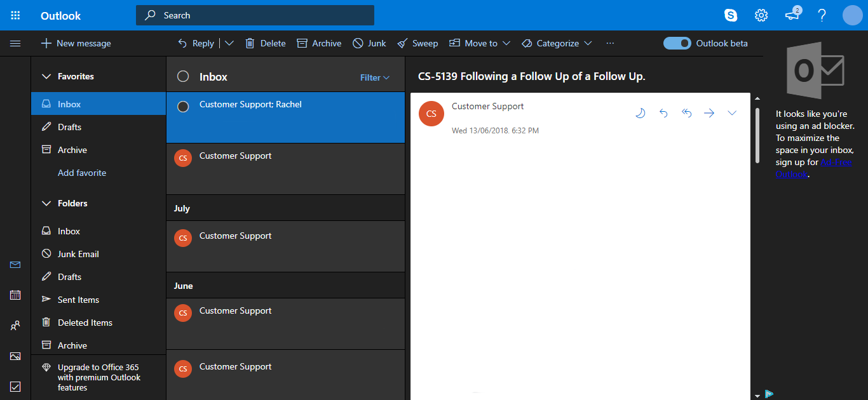
Task: Click the reply all arrow in message header
Action: point(686,113)
